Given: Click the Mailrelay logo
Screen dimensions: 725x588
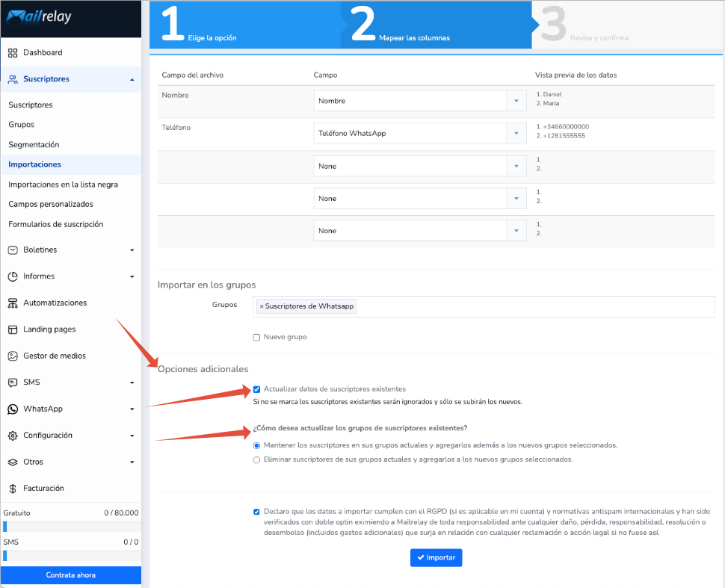Looking at the screenshot, I should coord(39,16).
